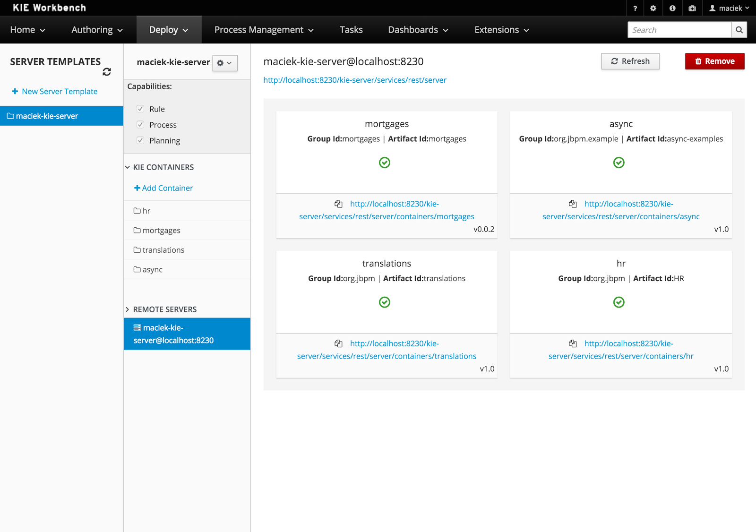Copy the translations container URL icon
This screenshot has width=756, height=532.
tap(338, 343)
